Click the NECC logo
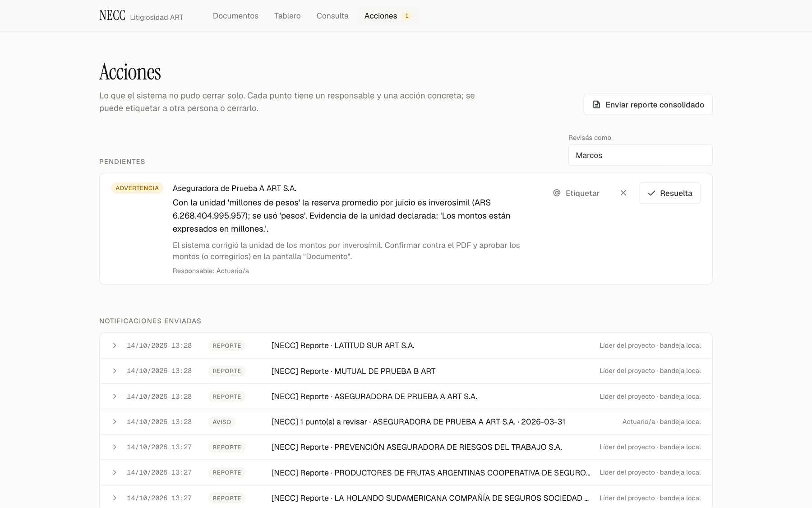The height and width of the screenshot is (508, 812). click(112, 16)
